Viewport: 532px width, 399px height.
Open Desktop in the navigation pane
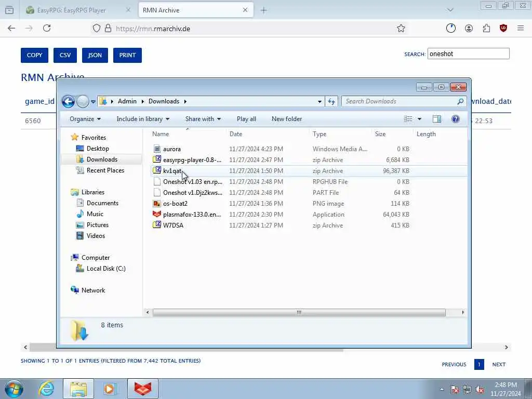pyautogui.click(x=97, y=148)
